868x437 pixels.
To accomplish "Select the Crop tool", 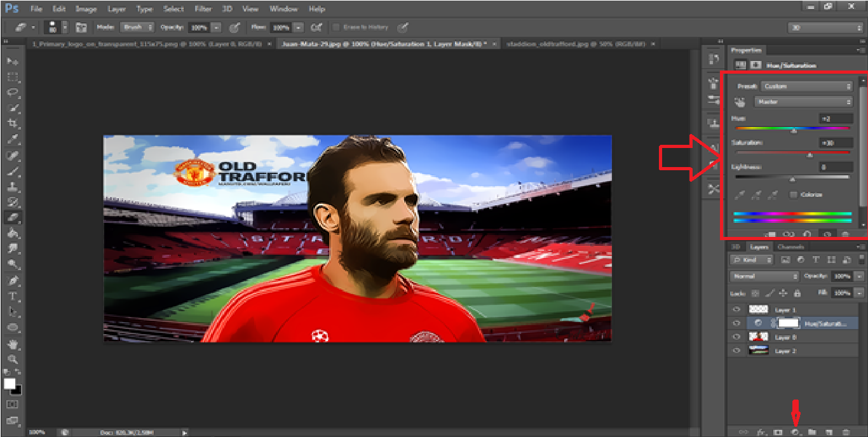I will pyautogui.click(x=12, y=123).
